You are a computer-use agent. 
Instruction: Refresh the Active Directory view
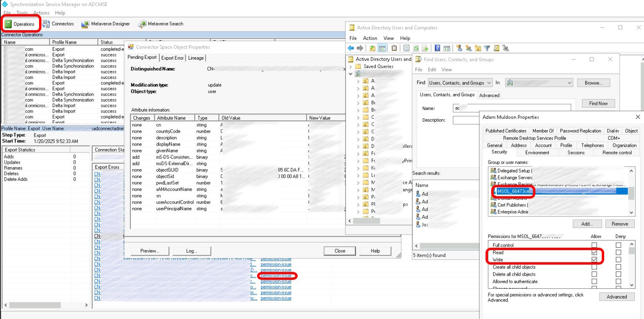pos(416,48)
